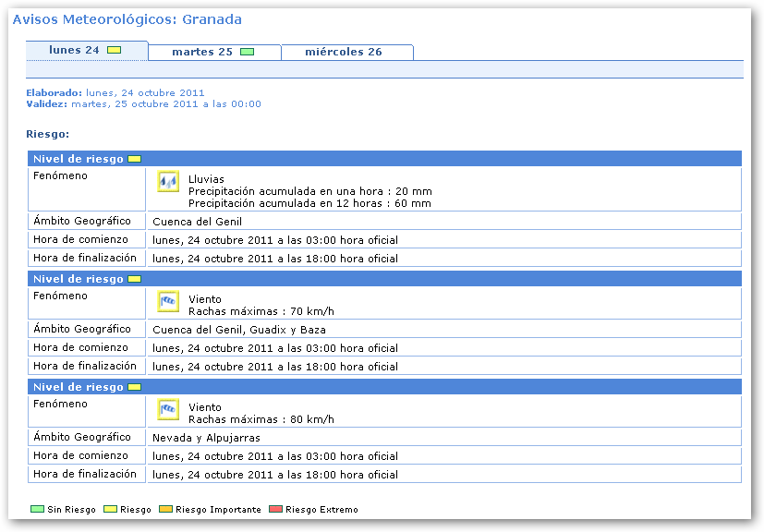Click the green Sin Riesgo legend swatch
This screenshot has width=764, height=532.
(37, 509)
